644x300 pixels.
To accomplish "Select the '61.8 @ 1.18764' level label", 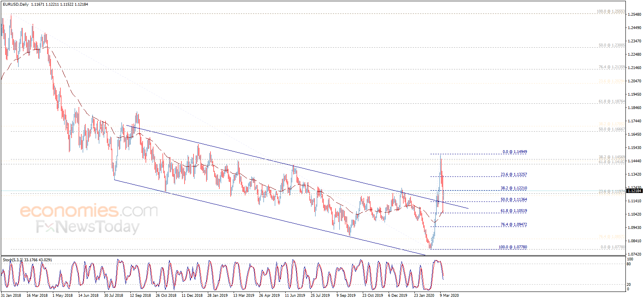I will (x=612, y=101).
